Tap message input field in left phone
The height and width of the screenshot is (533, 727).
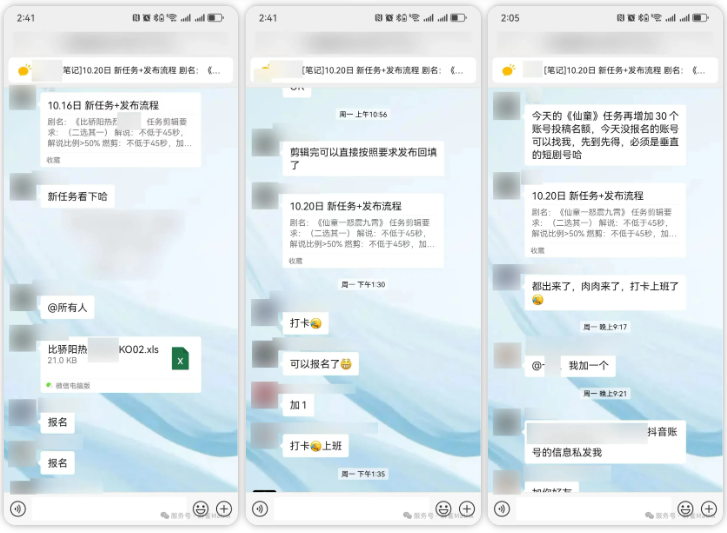coord(109,508)
